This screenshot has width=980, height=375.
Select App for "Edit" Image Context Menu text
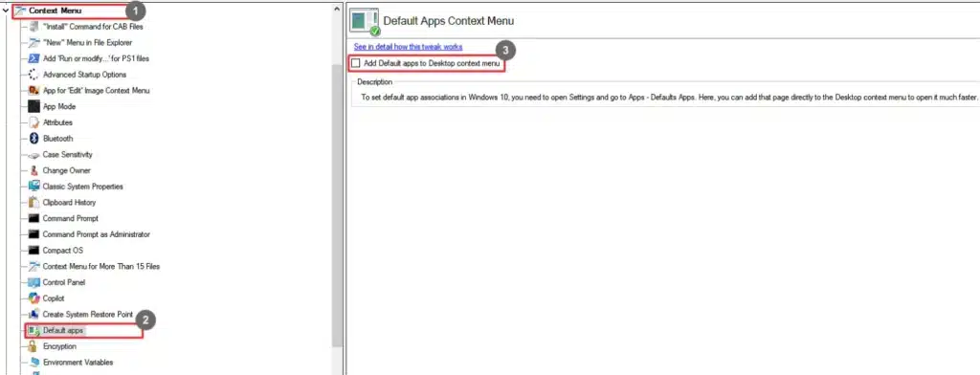[x=97, y=91]
